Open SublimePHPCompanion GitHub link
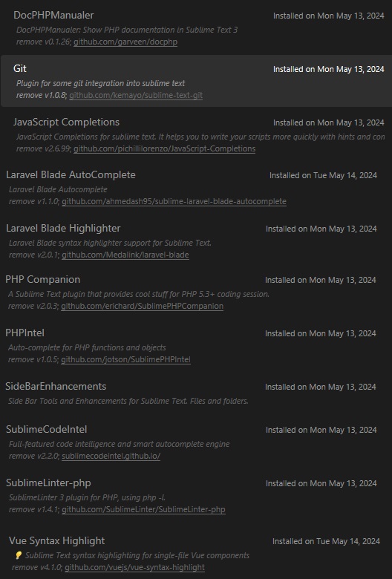This screenshot has height=579, width=392. (x=143, y=306)
